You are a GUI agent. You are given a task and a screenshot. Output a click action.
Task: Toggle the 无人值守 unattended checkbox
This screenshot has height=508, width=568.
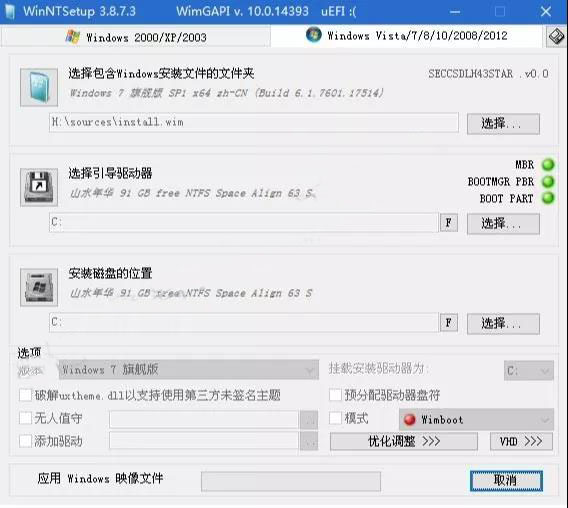pos(25,418)
